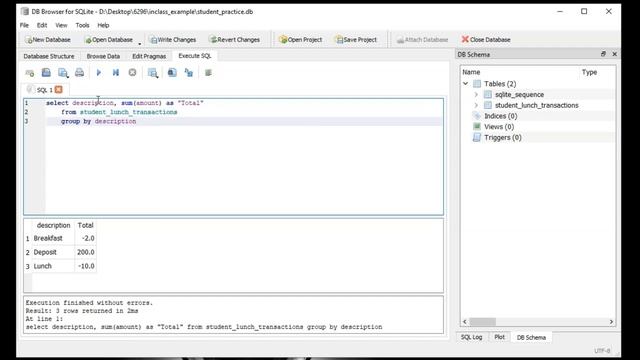Click New Database toolbar button
640x360 pixels.
click(x=48, y=40)
